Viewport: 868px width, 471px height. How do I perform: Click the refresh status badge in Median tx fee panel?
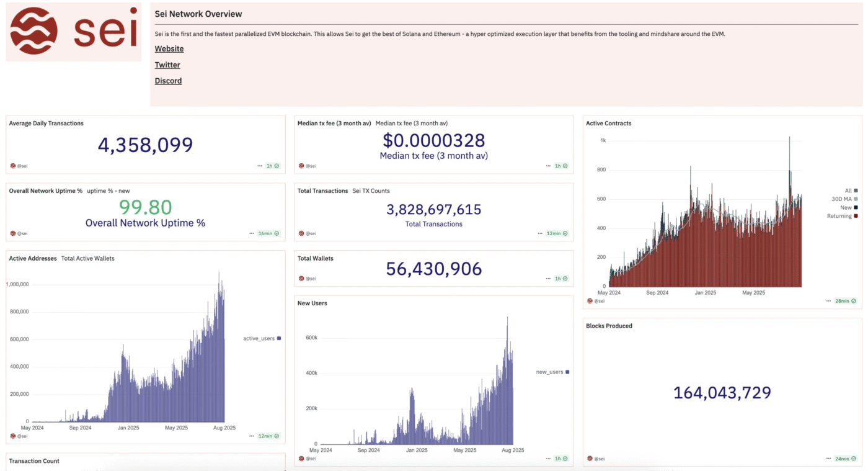point(561,166)
